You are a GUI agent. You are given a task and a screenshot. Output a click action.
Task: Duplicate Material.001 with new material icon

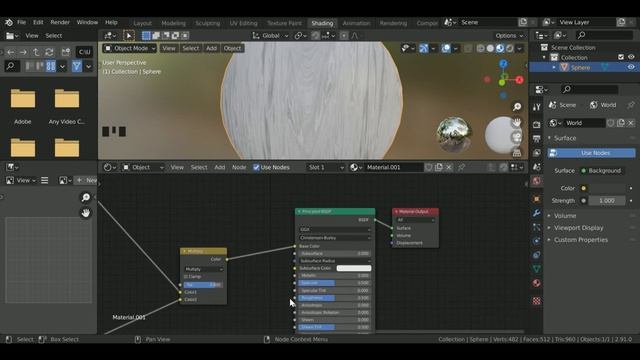click(x=439, y=167)
